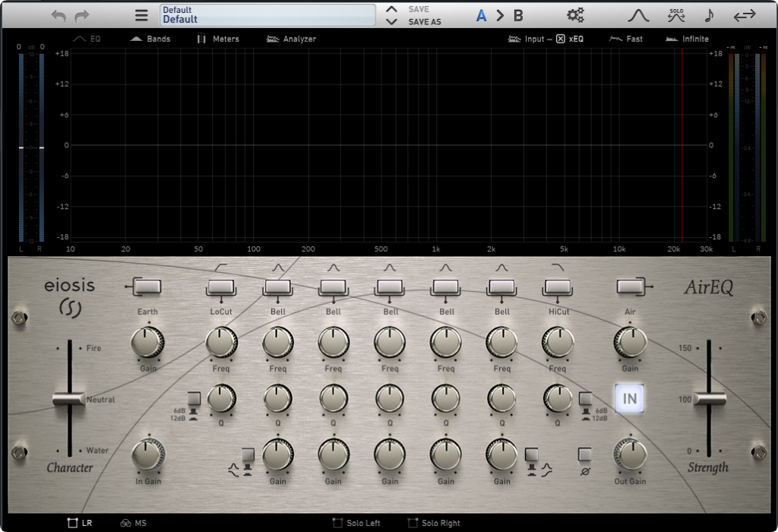Select the Fast analyzer mode

click(x=626, y=39)
